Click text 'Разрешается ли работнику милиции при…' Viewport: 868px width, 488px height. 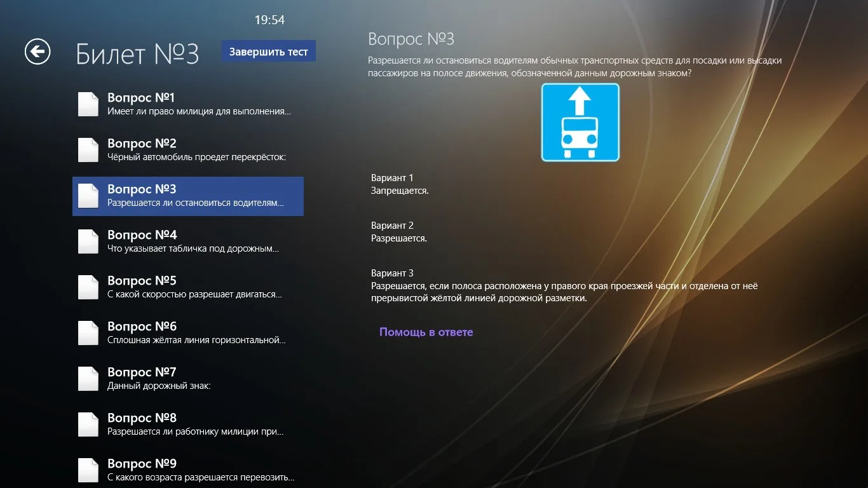coord(195,432)
